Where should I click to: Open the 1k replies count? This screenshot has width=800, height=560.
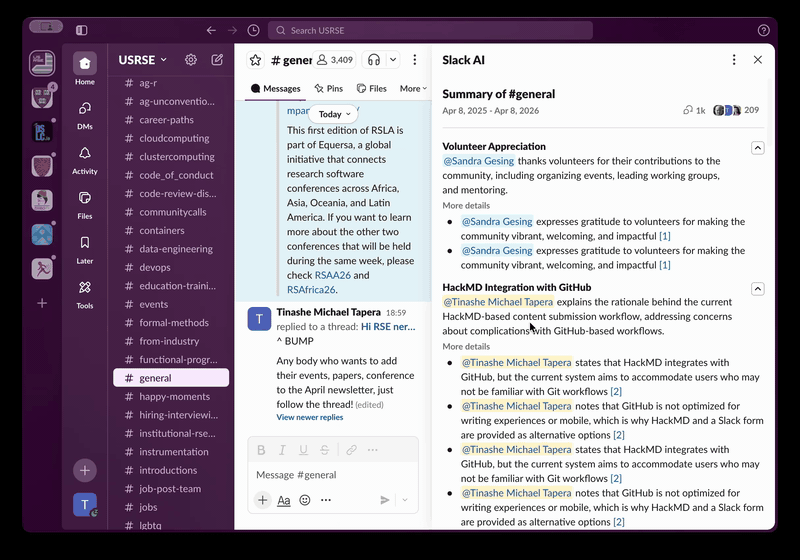[x=694, y=110]
